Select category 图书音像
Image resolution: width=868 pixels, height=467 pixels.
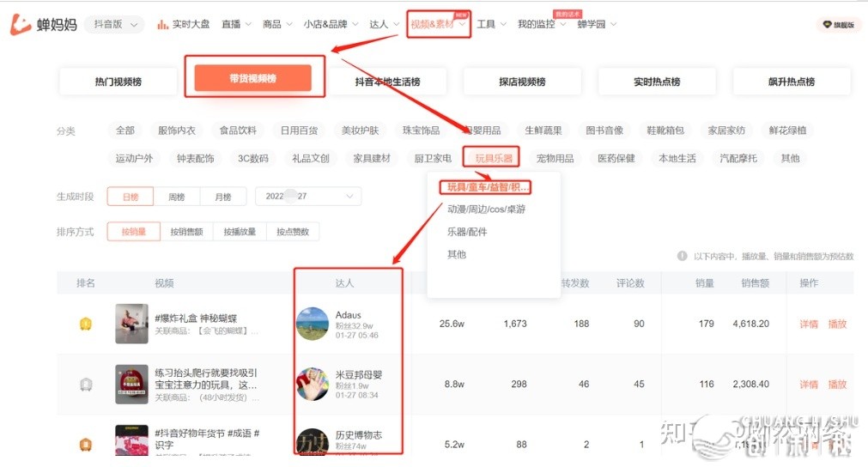click(604, 130)
